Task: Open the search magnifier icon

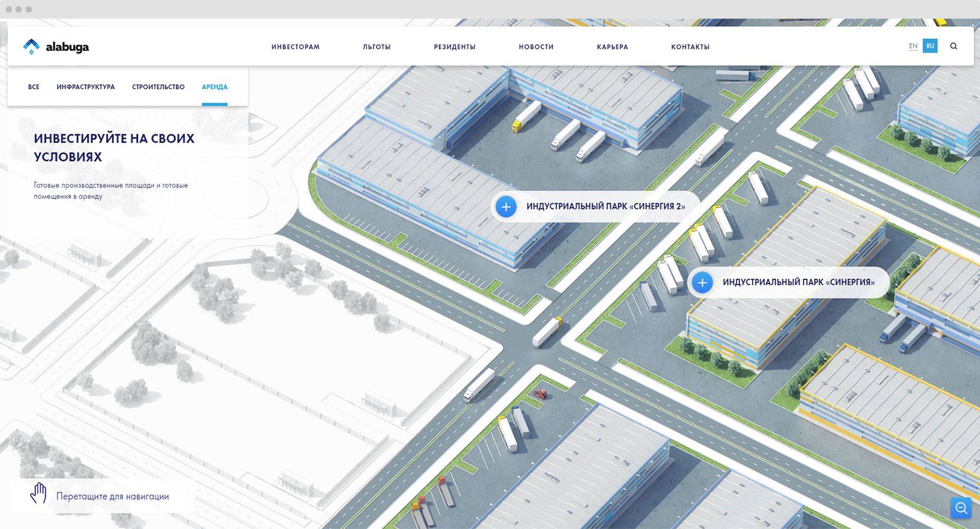Action: point(953,46)
